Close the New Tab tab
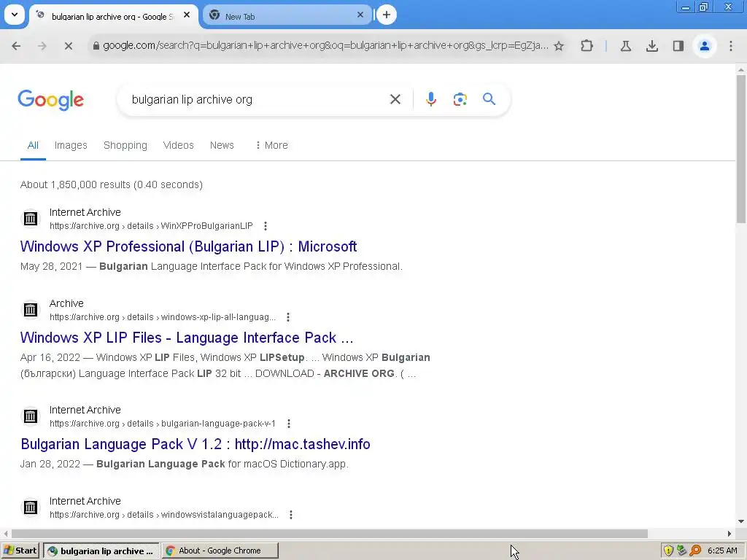This screenshot has width=747, height=560. (360, 15)
